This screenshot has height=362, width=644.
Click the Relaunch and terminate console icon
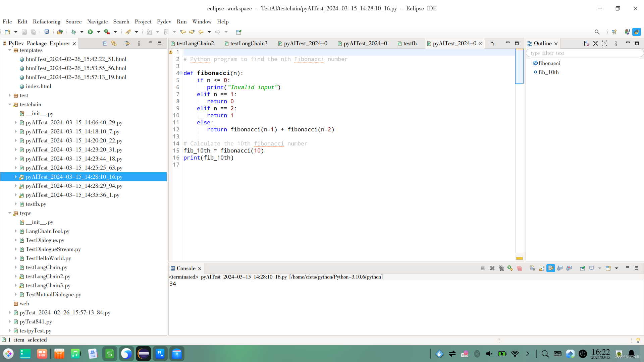[510, 268]
